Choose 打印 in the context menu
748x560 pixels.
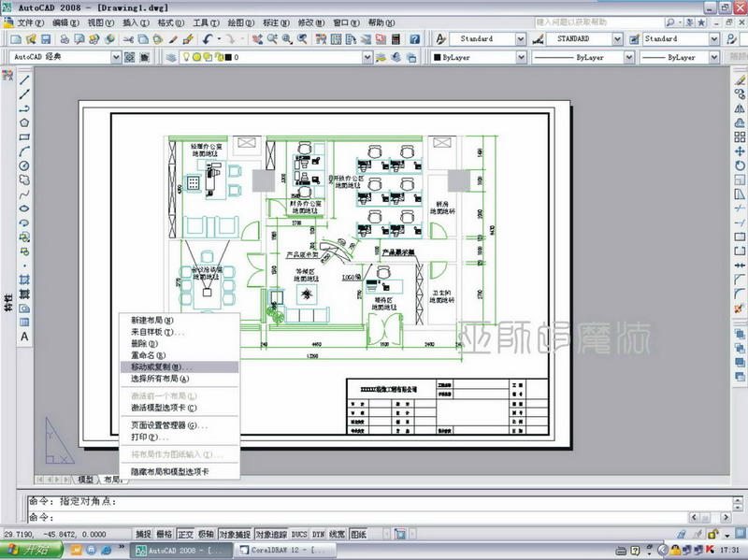pos(180,437)
